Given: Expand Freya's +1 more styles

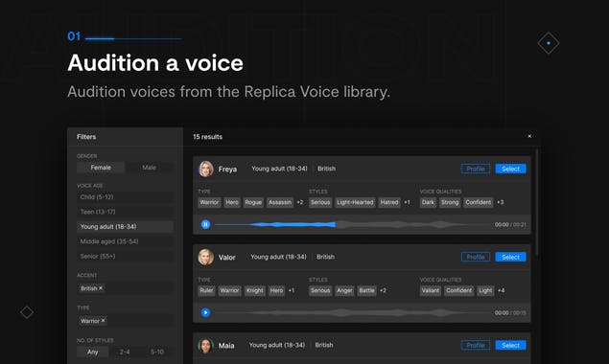Looking at the screenshot, I should (407, 202).
